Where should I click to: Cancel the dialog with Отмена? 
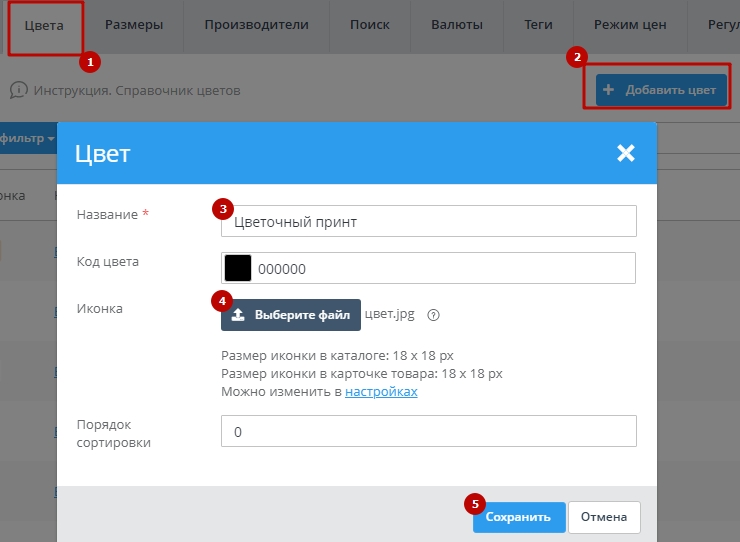pos(604,517)
